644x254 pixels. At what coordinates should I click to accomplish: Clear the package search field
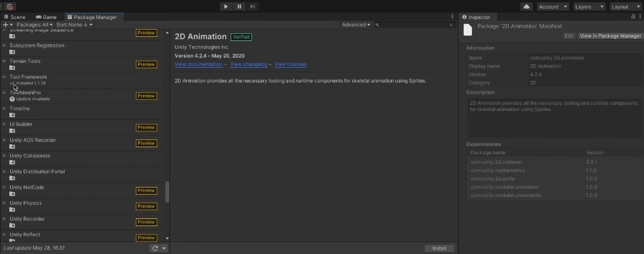[451, 25]
